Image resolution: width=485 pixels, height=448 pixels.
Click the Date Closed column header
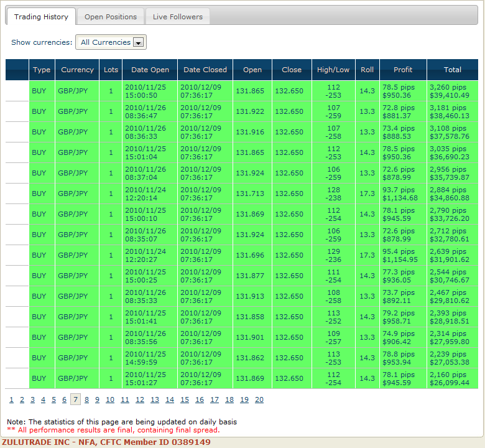(205, 70)
